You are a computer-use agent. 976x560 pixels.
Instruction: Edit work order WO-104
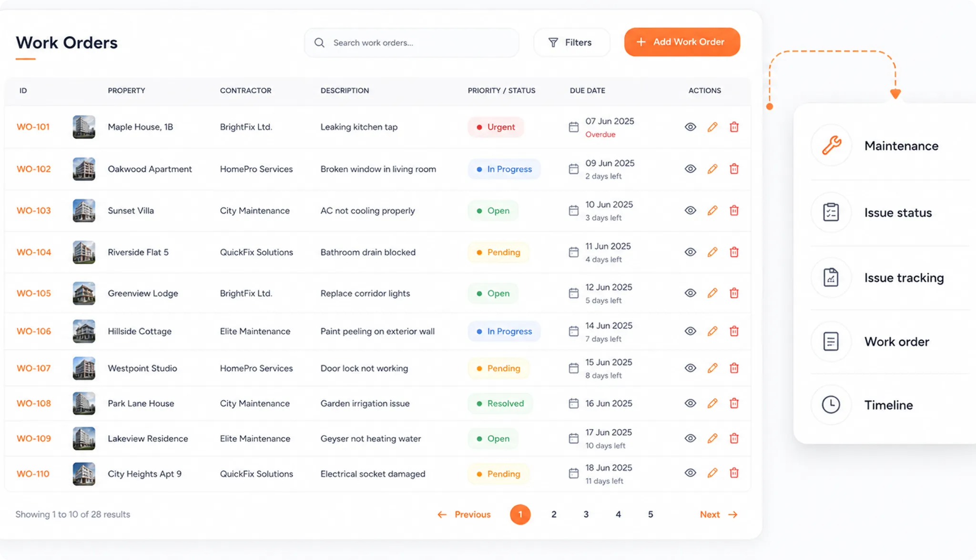pos(712,252)
